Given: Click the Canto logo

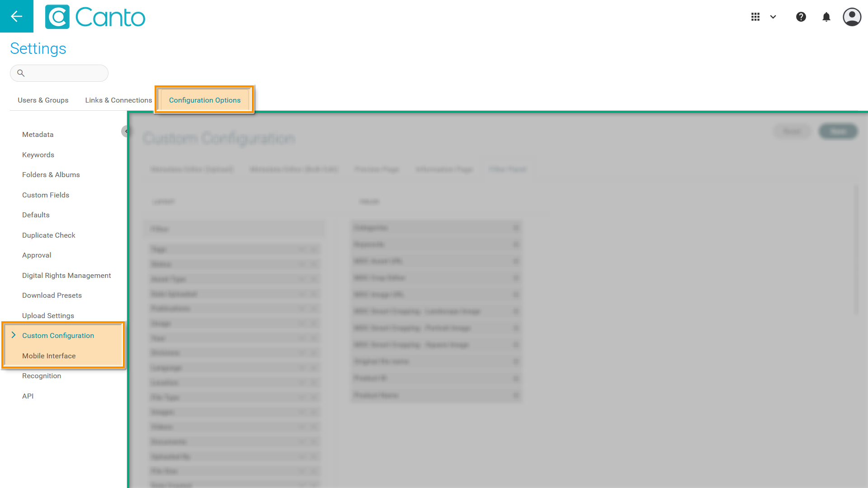Looking at the screenshot, I should coord(95,17).
